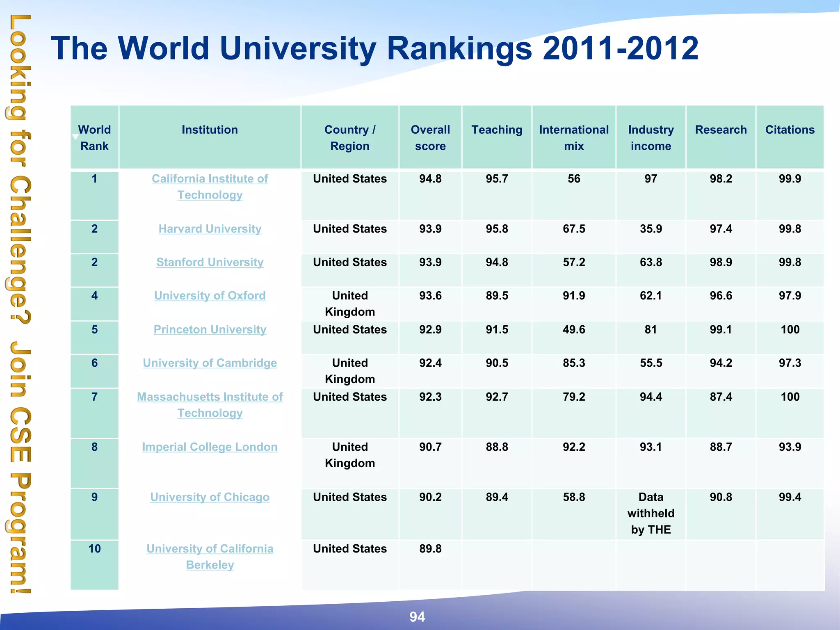The height and width of the screenshot is (630, 840).
Task: Select MIT's industry income 94.4
Action: (651, 397)
